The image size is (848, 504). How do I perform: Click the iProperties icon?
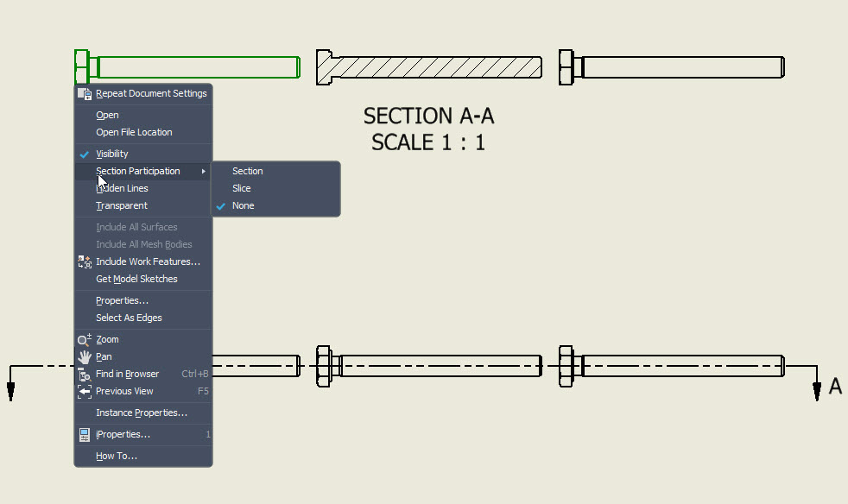[85, 435]
